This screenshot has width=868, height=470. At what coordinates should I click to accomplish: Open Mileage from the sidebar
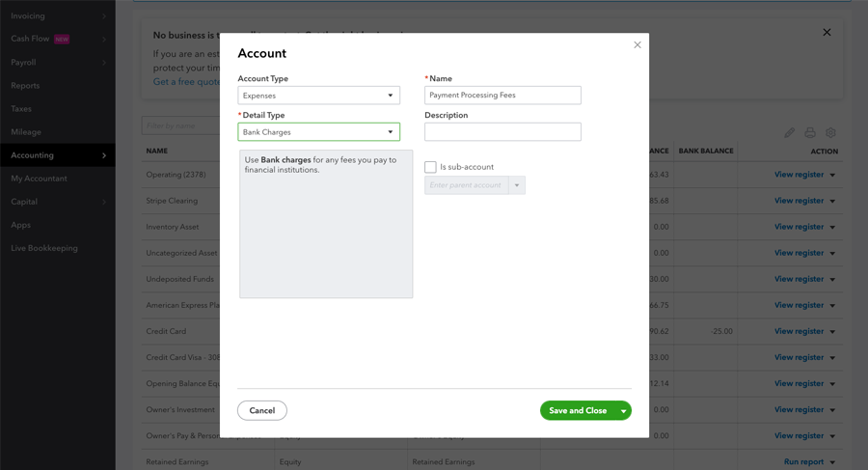pos(57,132)
